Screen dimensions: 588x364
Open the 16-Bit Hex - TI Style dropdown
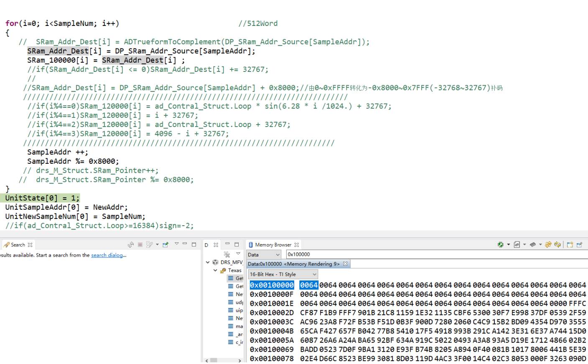tap(283, 275)
